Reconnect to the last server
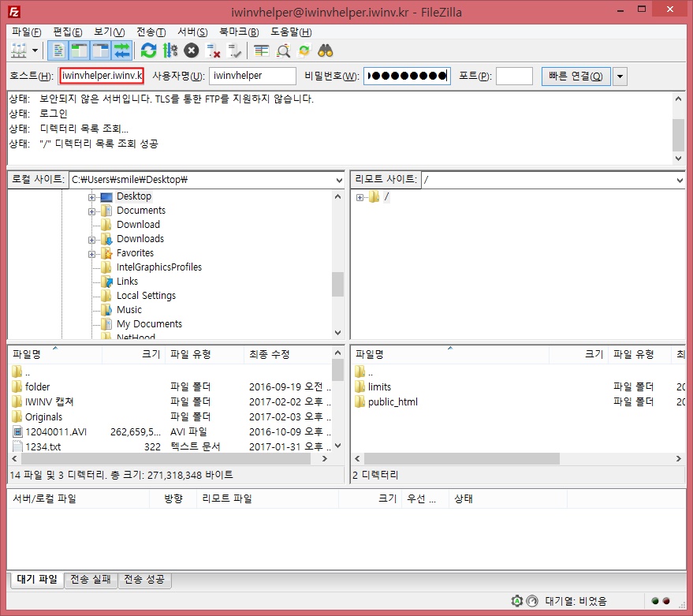Viewport: 693px width, 616px height. click(x=234, y=50)
